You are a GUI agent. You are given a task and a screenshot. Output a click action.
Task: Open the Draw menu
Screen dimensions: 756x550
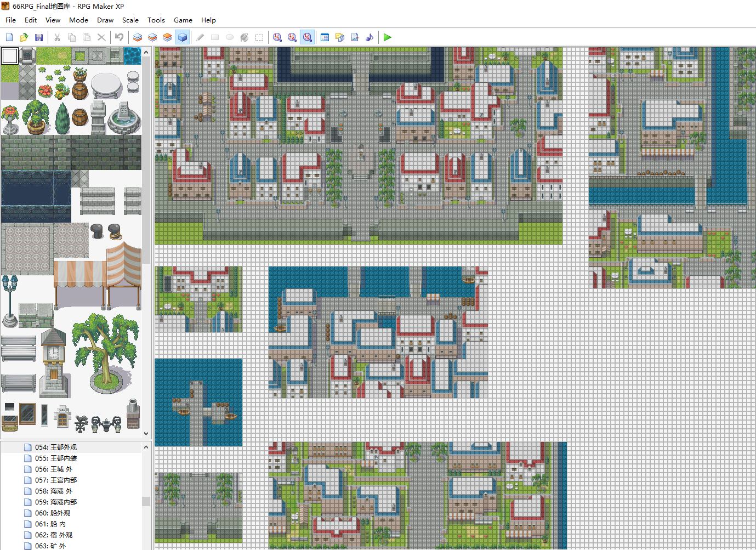click(x=105, y=20)
